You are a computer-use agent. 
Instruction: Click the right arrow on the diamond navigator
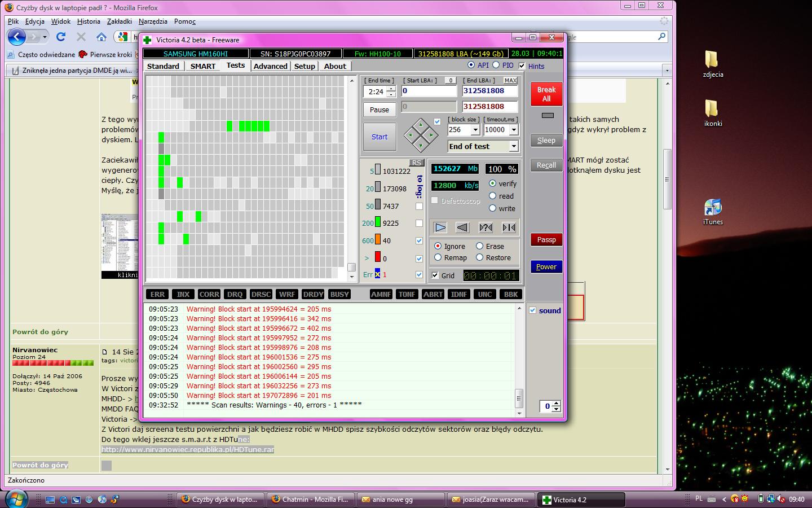[431, 135]
